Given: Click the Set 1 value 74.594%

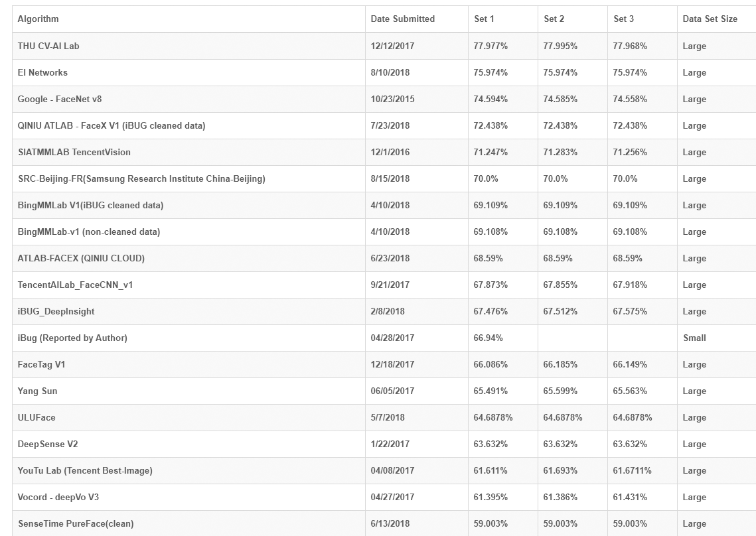Looking at the screenshot, I should [x=491, y=99].
